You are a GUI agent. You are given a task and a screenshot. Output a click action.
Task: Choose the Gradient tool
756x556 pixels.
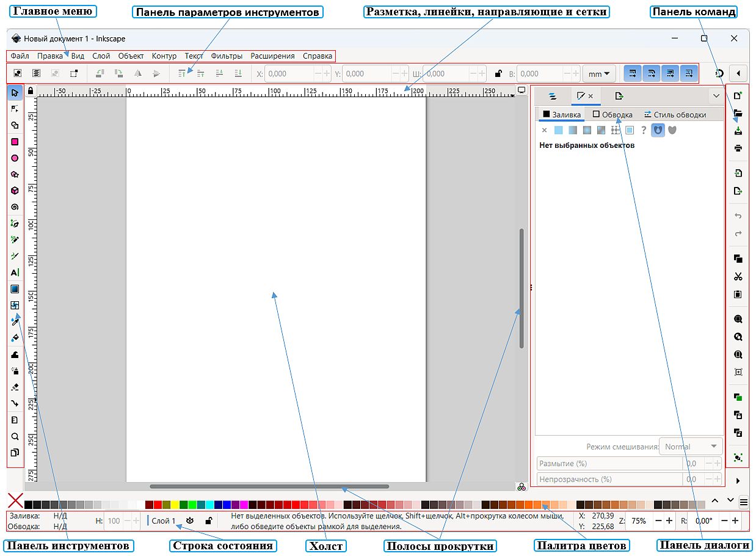click(15, 289)
